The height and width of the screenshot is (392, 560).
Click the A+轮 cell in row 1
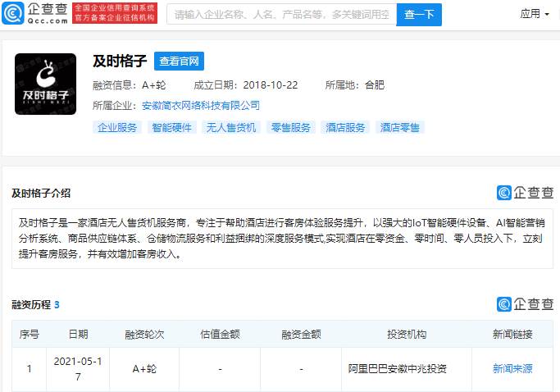click(x=144, y=369)
